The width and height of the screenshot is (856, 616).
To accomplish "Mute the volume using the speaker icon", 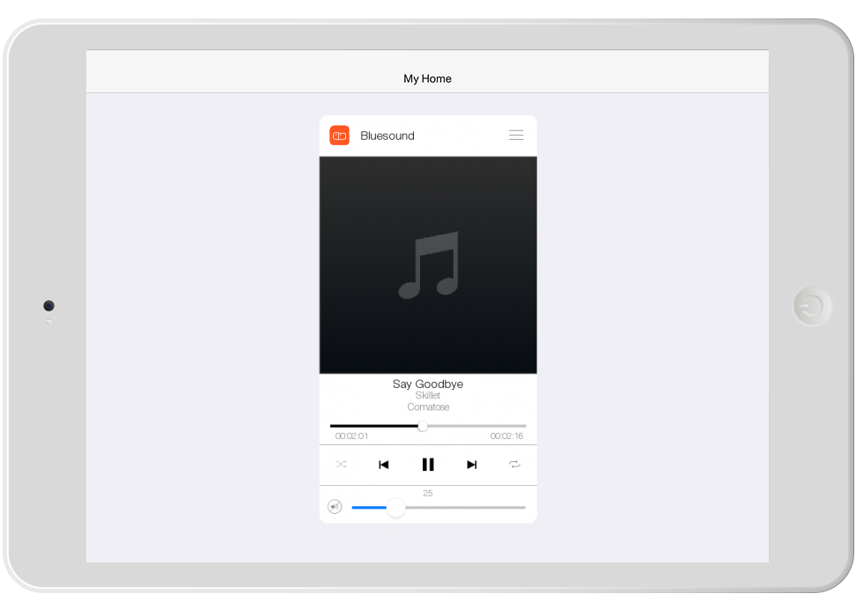I will pyautogui.click(x=335, y=507).
